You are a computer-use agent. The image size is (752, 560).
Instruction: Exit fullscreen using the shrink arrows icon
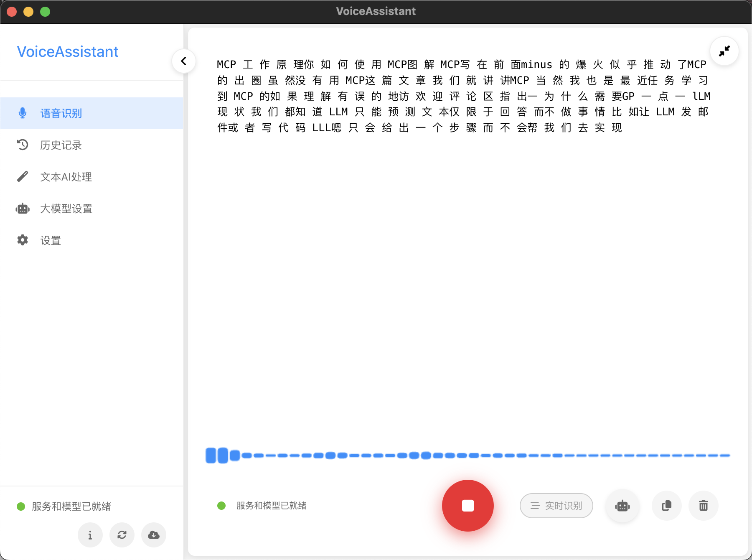pyautogui.click(x=724, y=51)
